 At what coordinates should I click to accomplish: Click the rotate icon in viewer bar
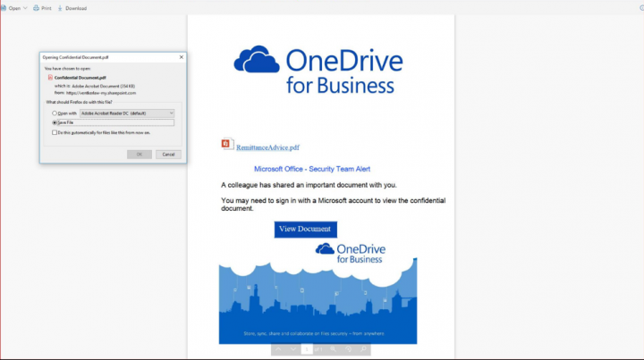coord(348,349)
